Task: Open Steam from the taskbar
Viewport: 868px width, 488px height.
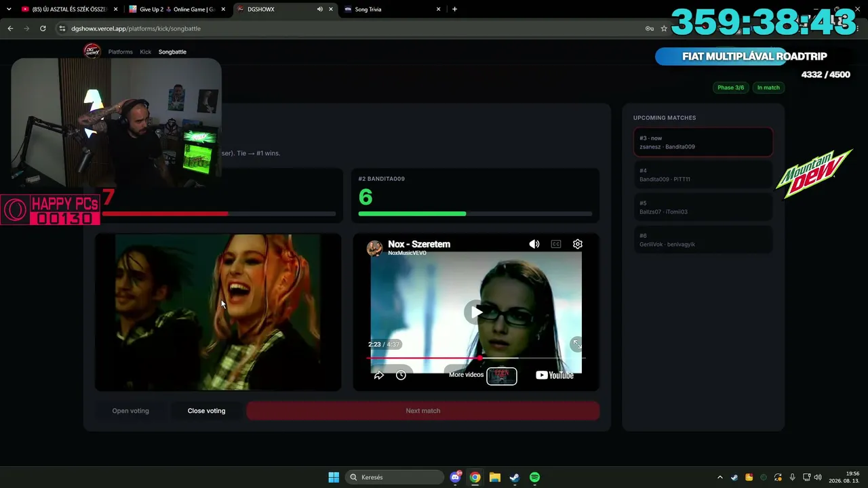Action: 515,477
